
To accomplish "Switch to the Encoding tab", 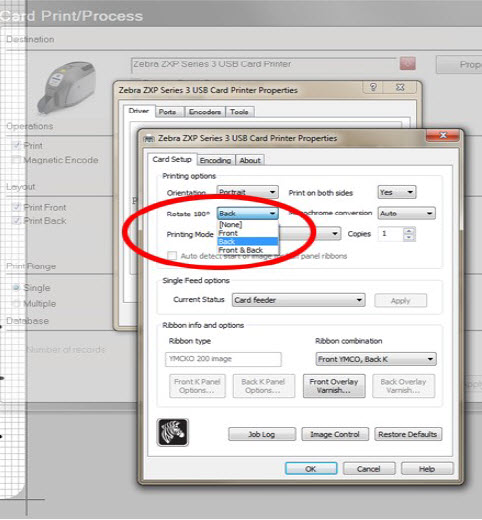I will tap(216, 160).
